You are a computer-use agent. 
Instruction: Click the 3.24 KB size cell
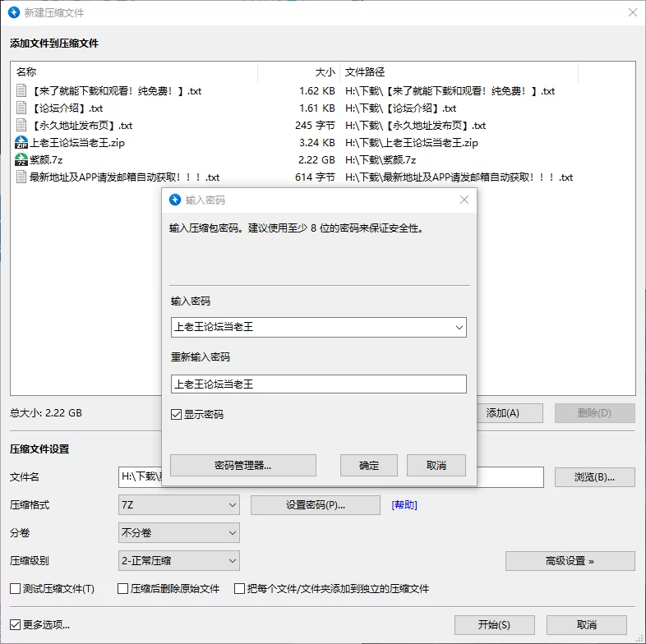(316, 142)
